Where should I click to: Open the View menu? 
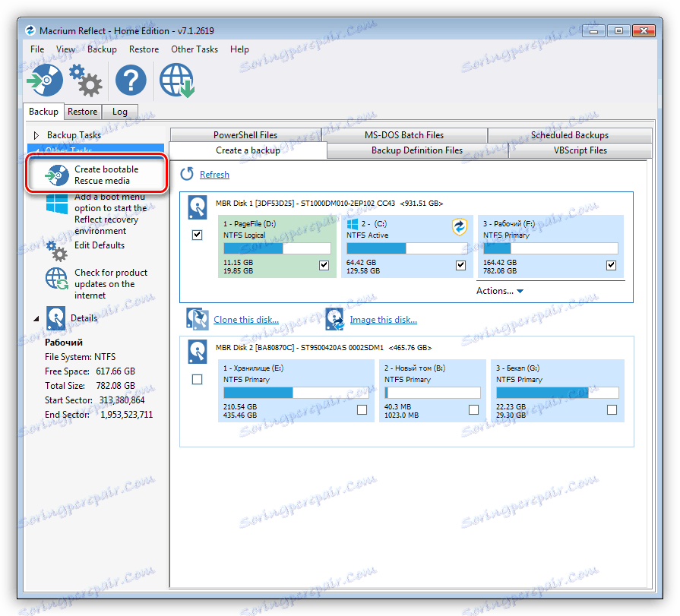pyautogui.click(x=65, y=49)
